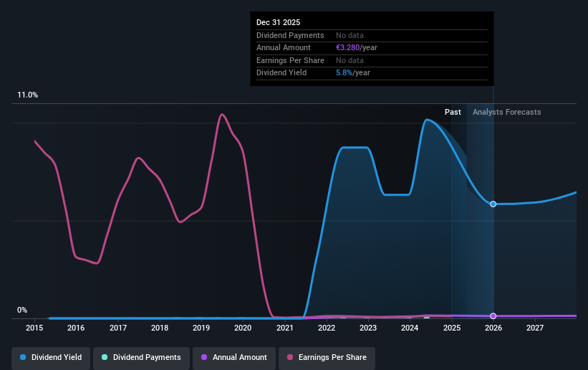Click the 2025 x-axis label

[452, 328]
